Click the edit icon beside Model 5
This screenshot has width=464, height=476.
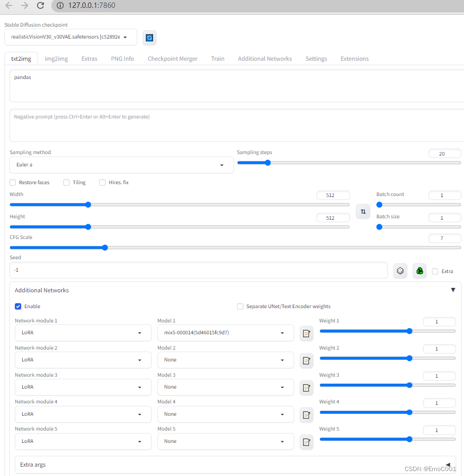pos(306,441)
